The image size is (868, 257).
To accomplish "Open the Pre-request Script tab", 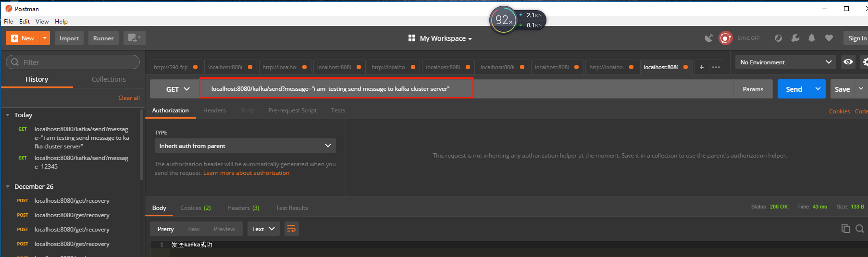I will coord(292,110).
